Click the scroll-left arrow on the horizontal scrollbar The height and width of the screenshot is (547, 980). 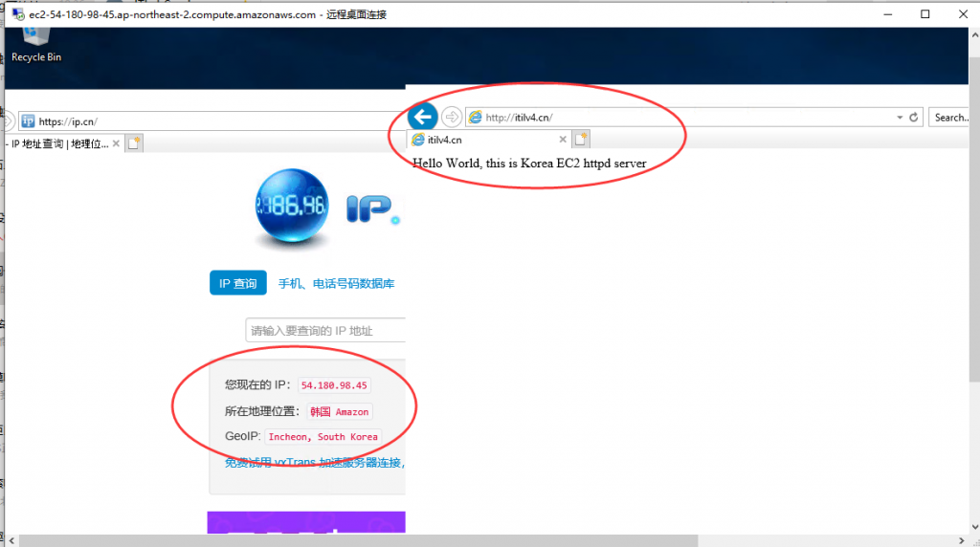(x=11, y=540)
